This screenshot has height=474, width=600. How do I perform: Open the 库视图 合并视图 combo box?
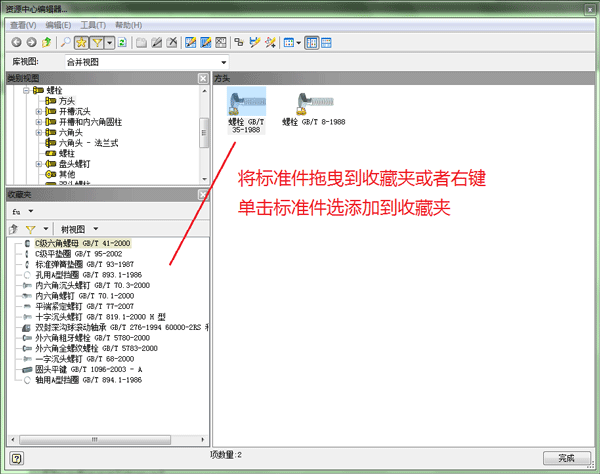(x=147, y=62)
